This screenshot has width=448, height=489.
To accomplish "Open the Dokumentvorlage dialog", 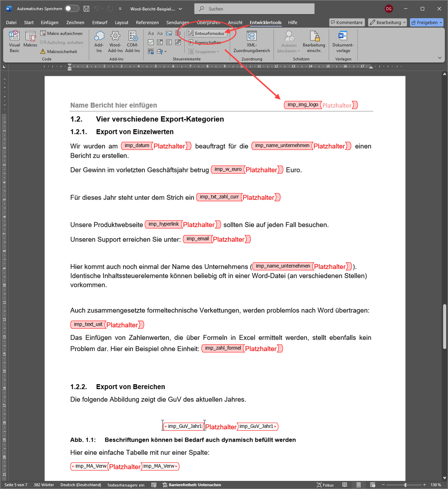I will point(343,41).
